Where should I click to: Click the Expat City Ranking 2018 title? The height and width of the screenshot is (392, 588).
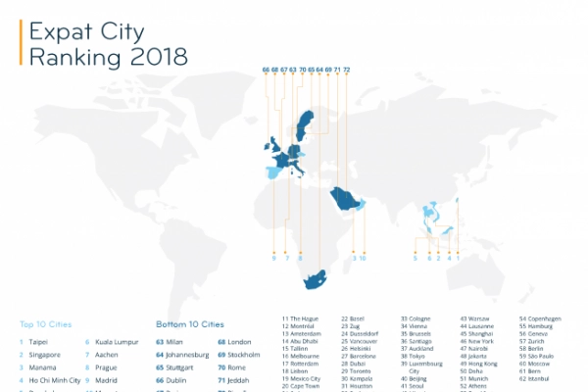pyautogui.click(x=109, y=43)
